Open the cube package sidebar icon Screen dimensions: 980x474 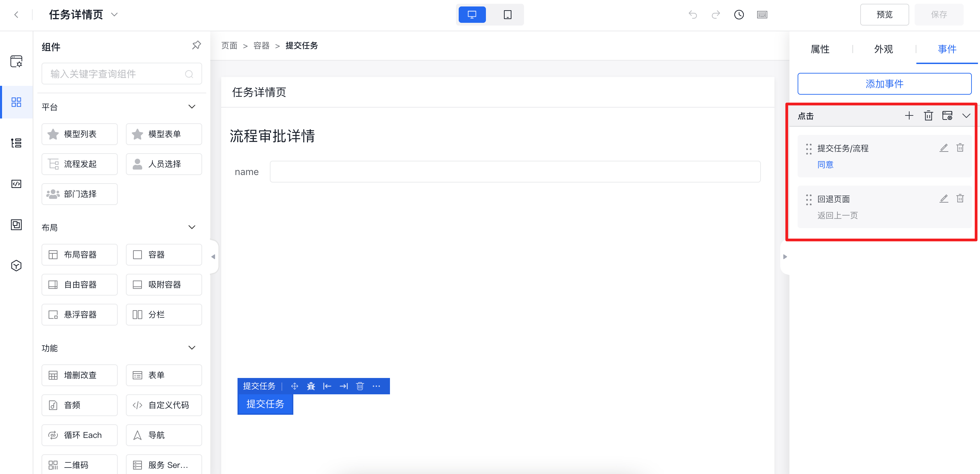[16, 265]
